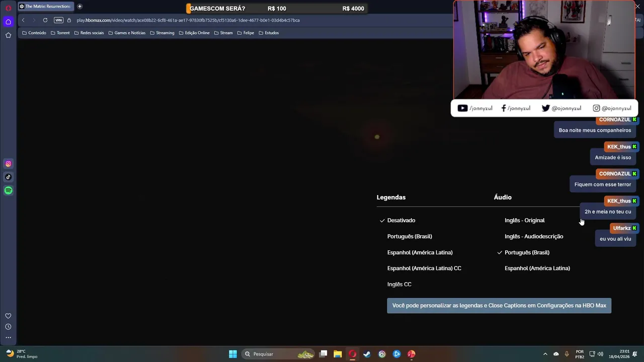Click the Ulfarkz chat username

coord(622,228)
